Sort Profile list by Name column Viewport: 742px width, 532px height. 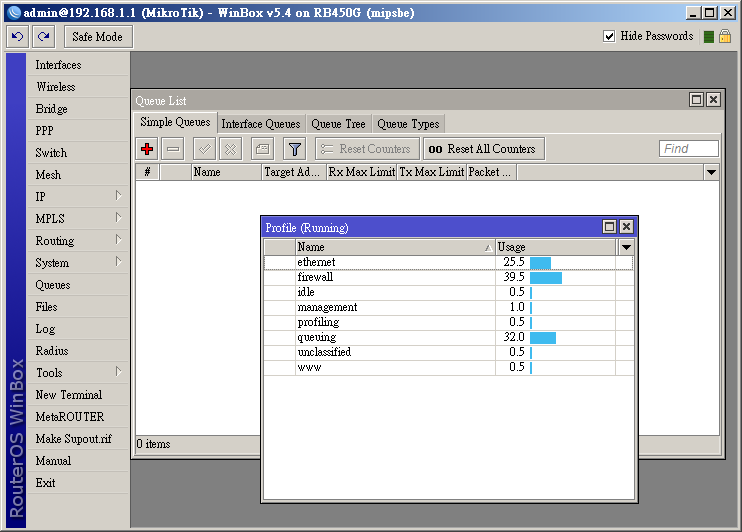coord(395,247)
